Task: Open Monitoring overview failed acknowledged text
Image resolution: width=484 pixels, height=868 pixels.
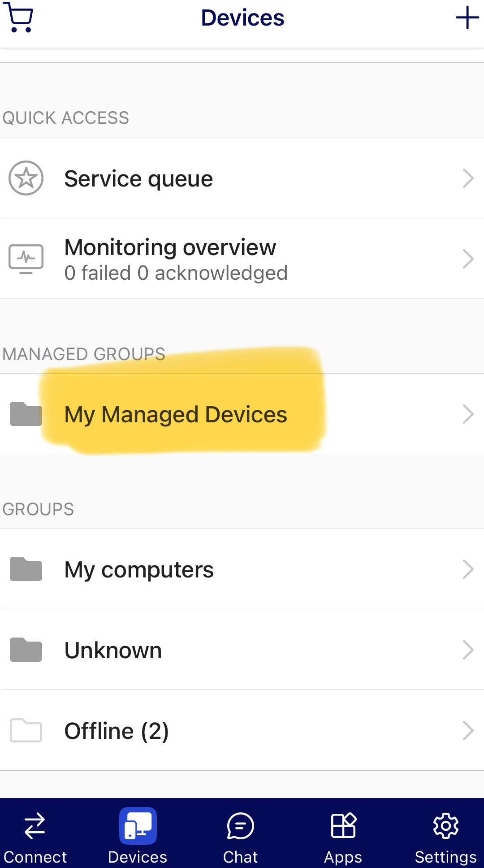Action: coord(176,273)
